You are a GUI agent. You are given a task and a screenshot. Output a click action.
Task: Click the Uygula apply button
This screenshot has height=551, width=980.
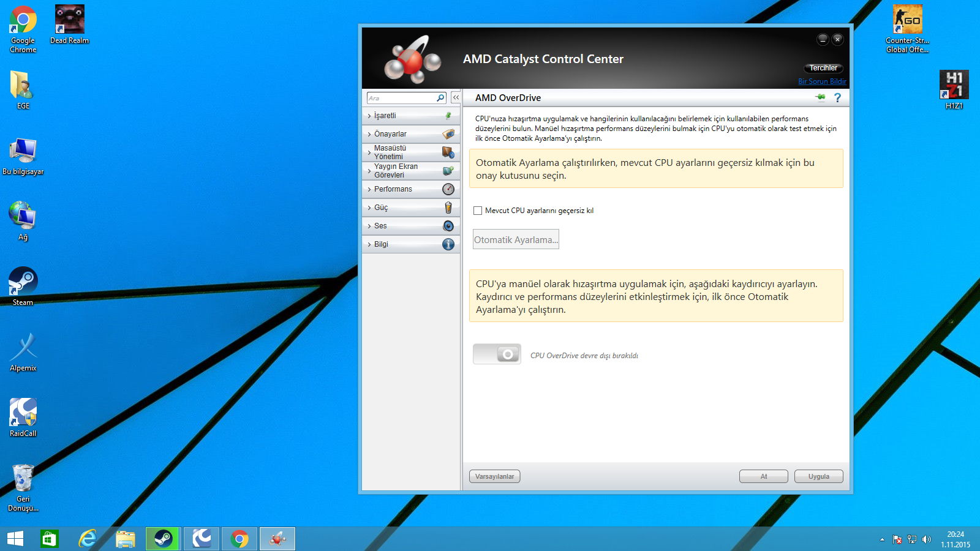(819, 476)
